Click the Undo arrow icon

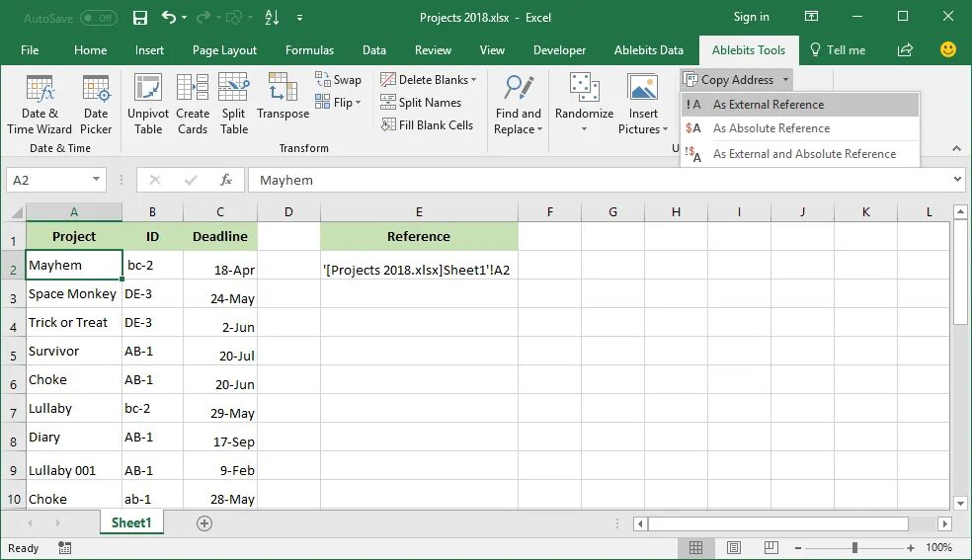click(169, 18)
